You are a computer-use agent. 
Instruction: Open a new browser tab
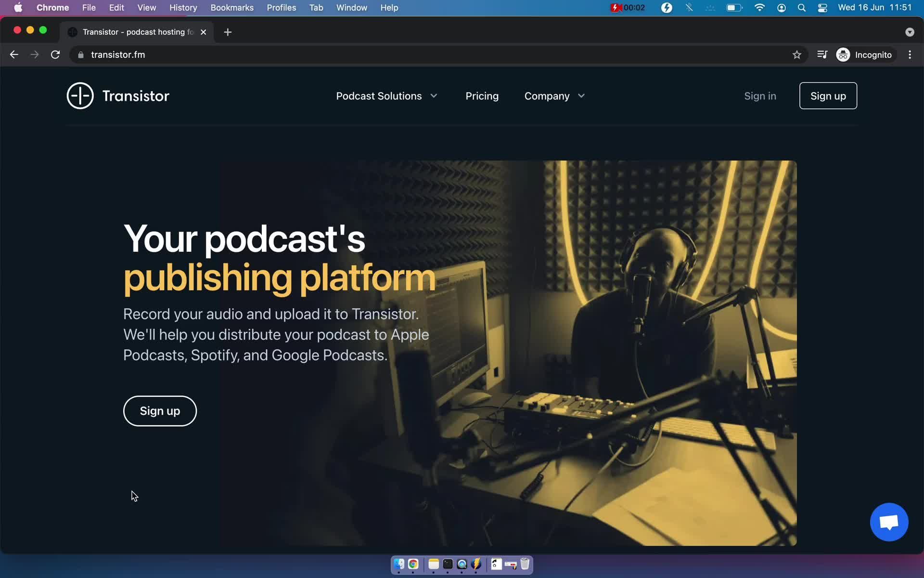point(228,32)
